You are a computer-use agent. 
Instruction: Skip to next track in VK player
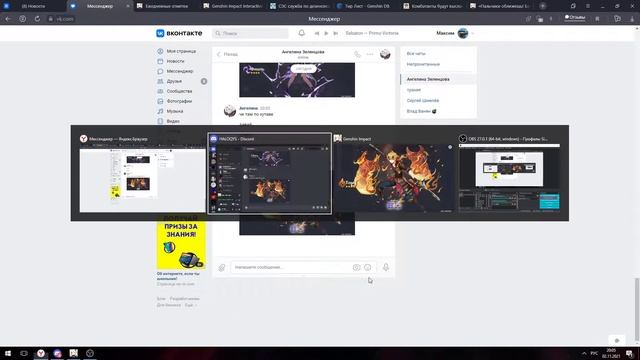coord(336,33)
